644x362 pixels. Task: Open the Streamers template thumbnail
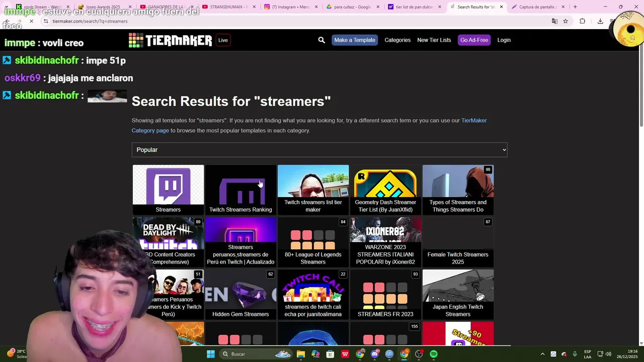[x=168, y=190]
